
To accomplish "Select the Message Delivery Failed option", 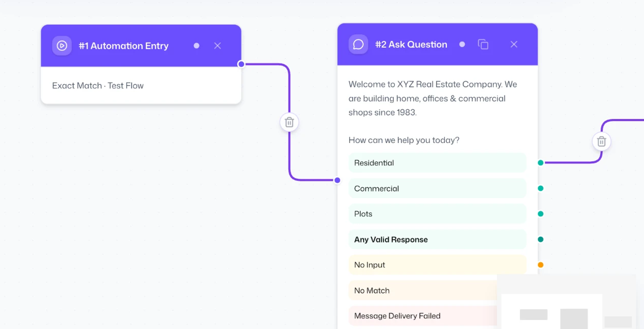I will click(423, 316).
